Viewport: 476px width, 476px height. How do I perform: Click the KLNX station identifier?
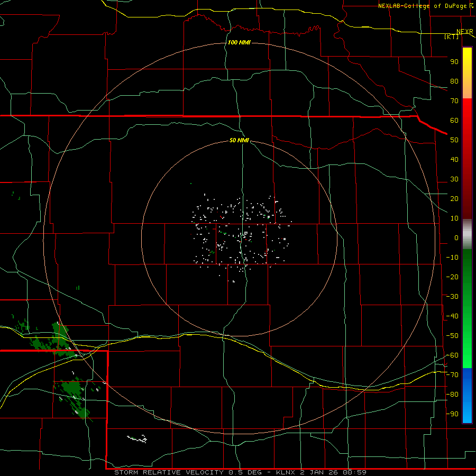(x=286, y=472)
